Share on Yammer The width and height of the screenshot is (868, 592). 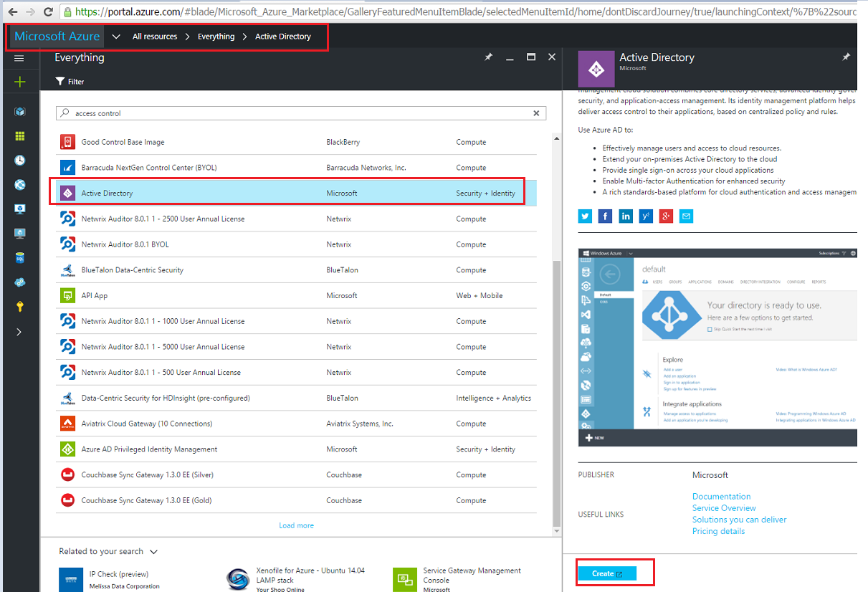(646, 216)
